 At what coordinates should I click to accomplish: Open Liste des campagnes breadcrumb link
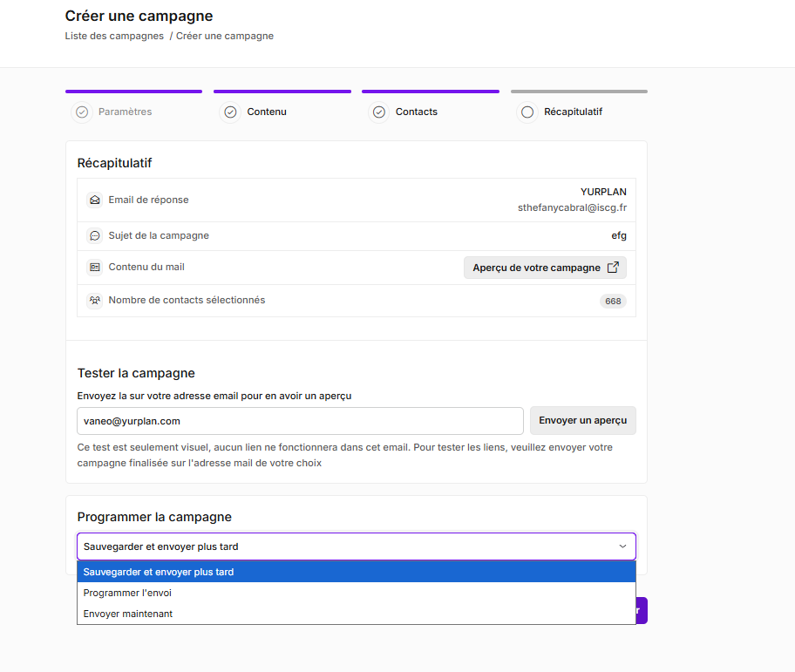click(x=114, y=36)
